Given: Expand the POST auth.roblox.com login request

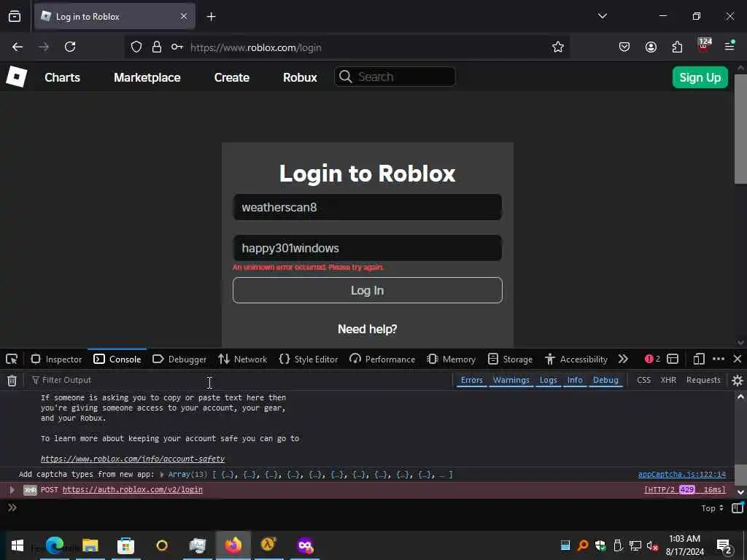Looking at the screenshot, I should coord(12,489).
